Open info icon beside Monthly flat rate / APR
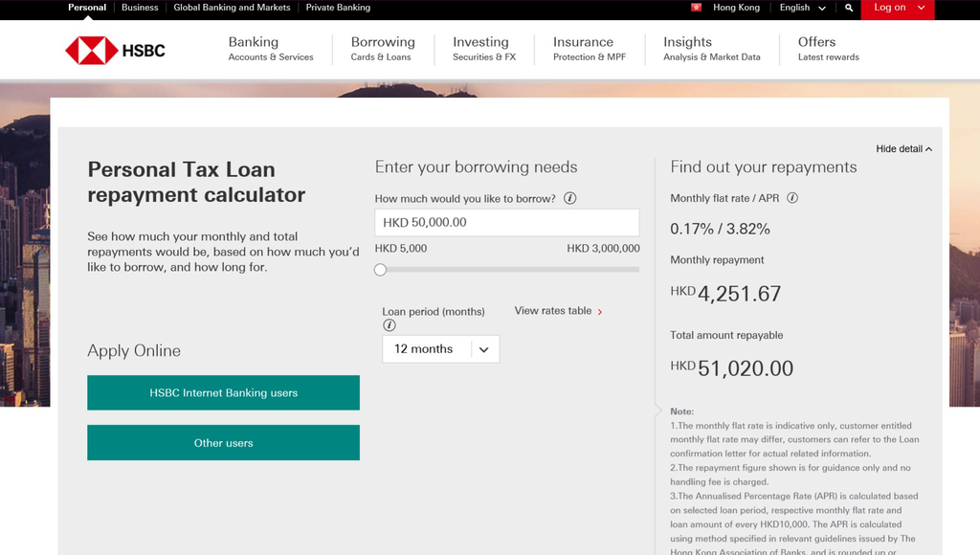980x555 pixels. 791,198
